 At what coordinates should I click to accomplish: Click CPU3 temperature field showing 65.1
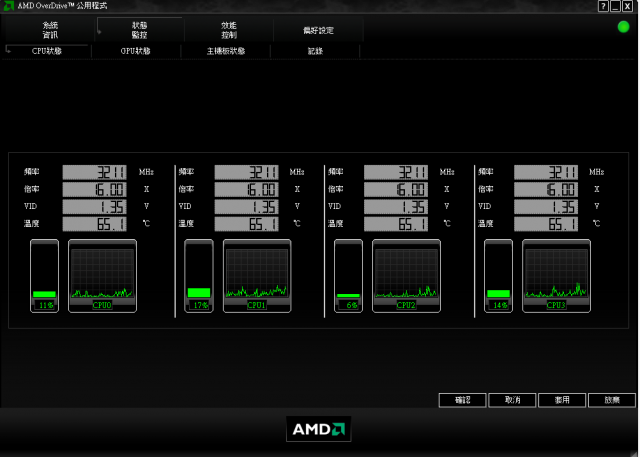pos(546,224)
